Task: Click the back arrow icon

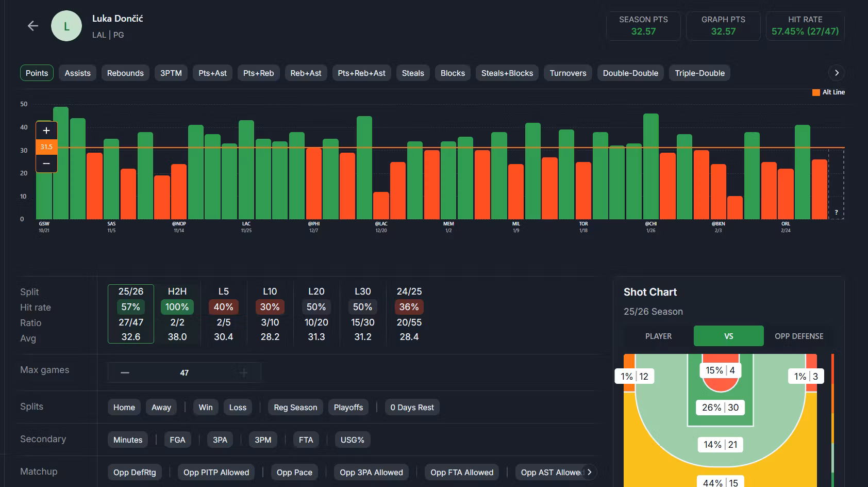Action: point(33,26)
